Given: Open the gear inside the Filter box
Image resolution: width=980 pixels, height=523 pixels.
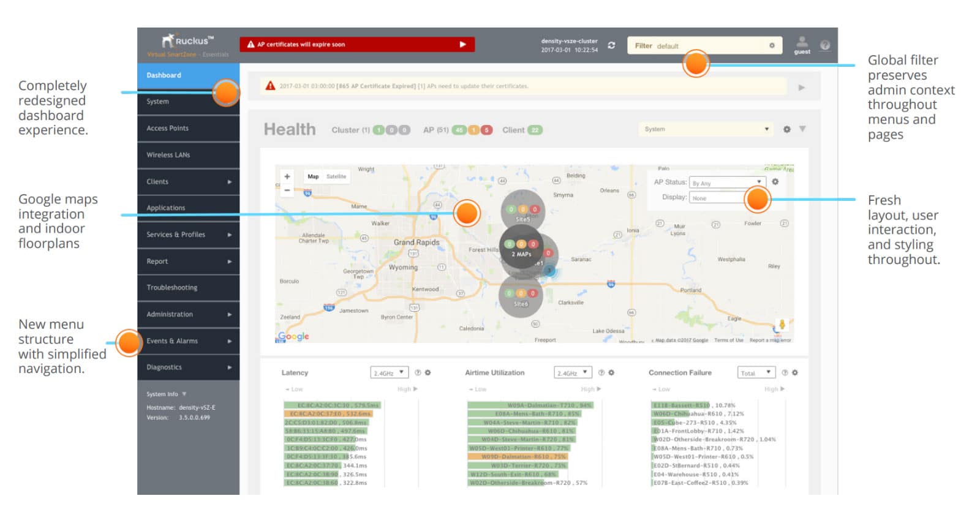Looking at the screenshot, I should click(772, 45).
